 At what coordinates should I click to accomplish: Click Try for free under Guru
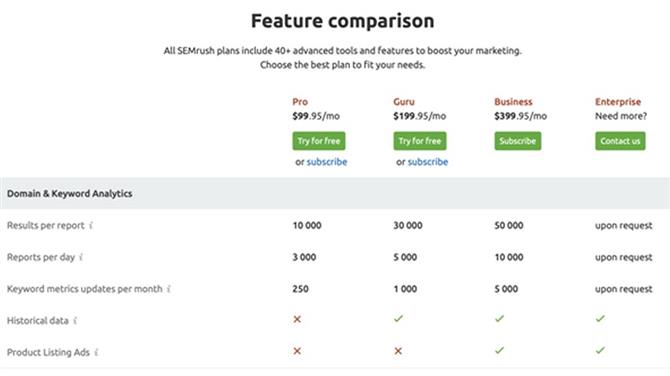420,141
